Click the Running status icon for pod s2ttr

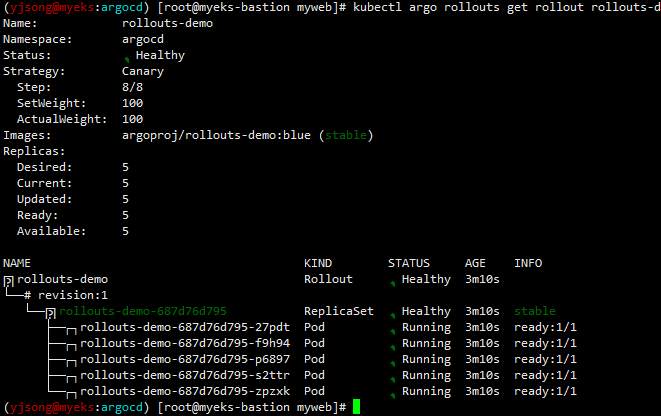click(393, 380)
